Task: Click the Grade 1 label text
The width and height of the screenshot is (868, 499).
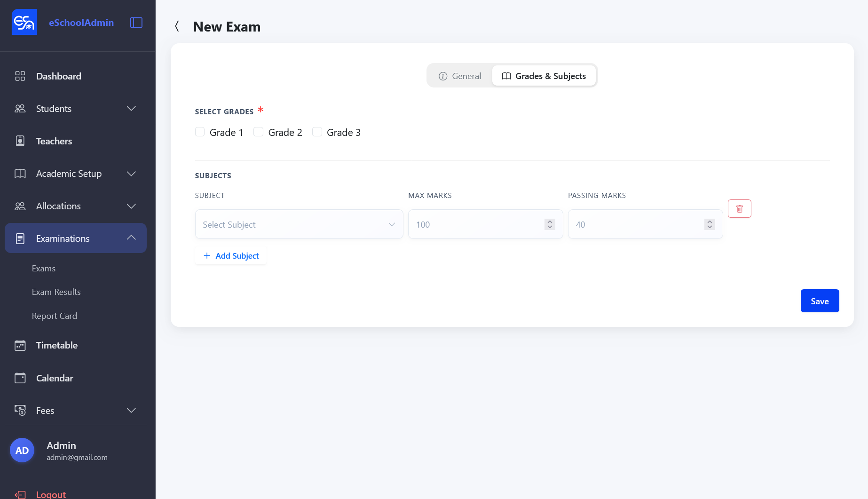Action: point(227,133)
